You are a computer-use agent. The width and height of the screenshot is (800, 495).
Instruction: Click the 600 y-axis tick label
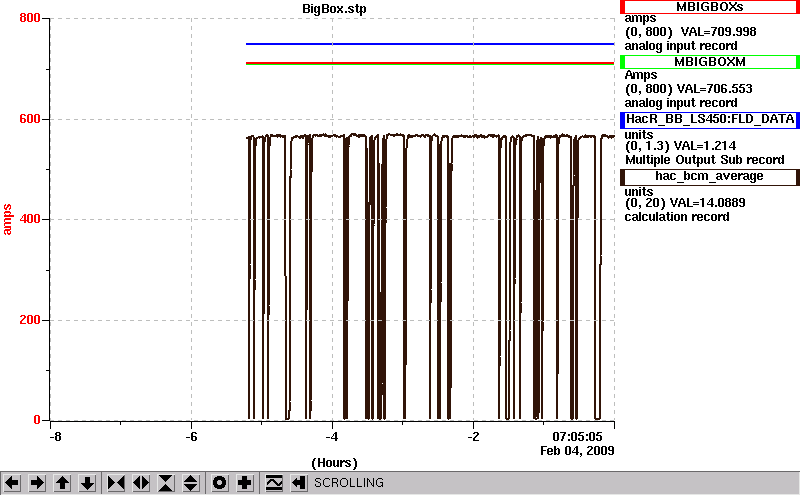30,119
